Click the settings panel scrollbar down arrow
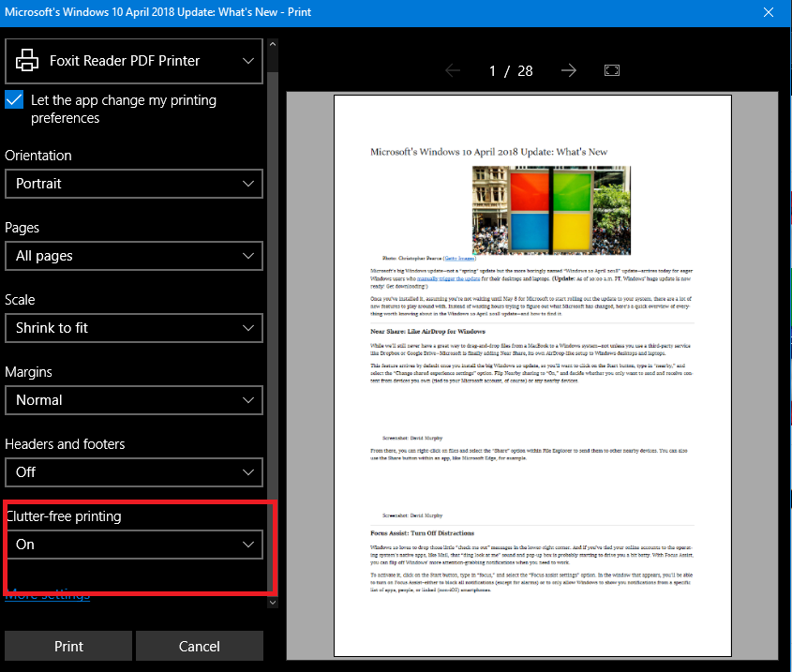This screenshot has width=792, height=672. 272,602
